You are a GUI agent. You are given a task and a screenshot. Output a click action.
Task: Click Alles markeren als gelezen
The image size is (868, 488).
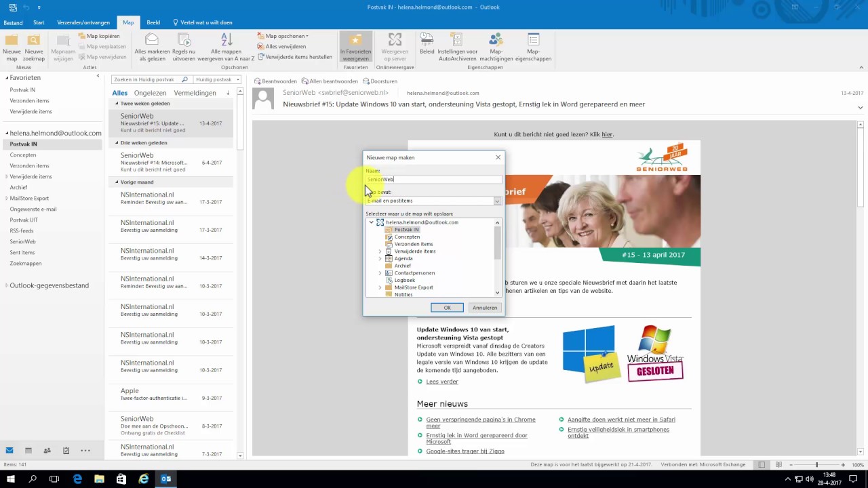[x=152, y=47]
